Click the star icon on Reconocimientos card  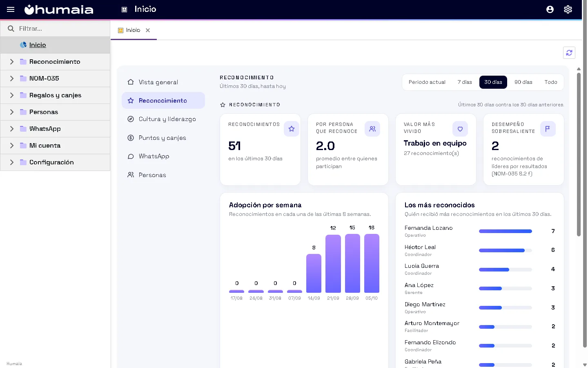pyautogui.click(x=292, y=129)
